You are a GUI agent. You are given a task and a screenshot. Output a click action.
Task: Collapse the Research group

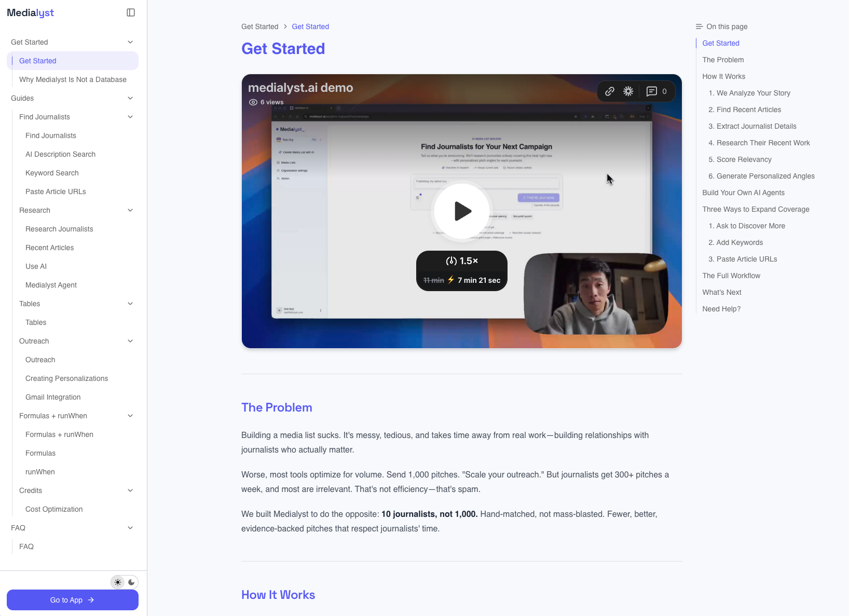coord(130,210)
